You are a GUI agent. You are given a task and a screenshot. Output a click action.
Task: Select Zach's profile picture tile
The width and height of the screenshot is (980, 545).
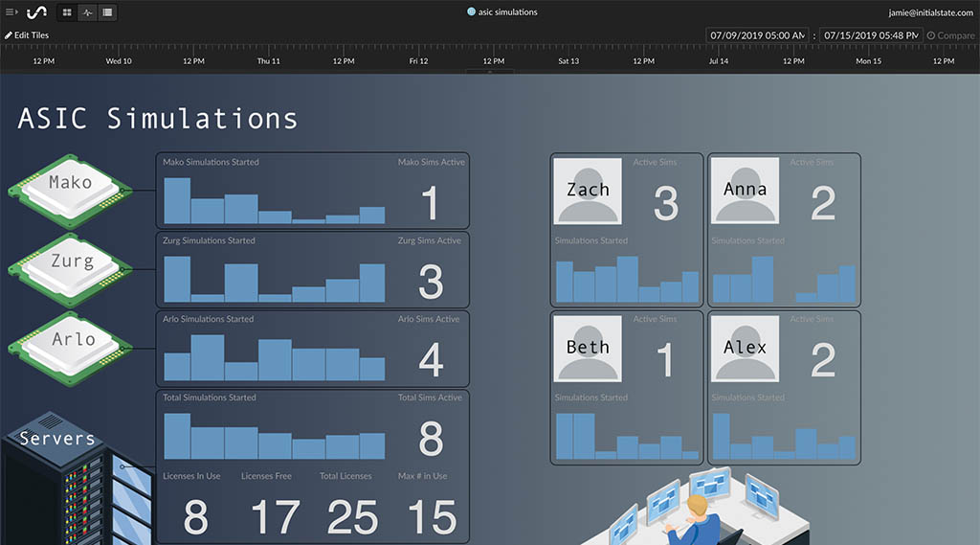click(588, 191)
